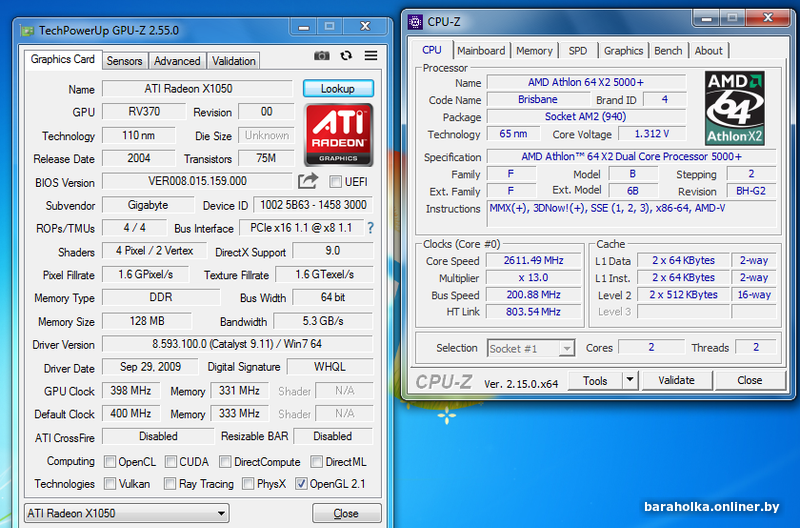Select the Graphics Card tab in GPU-Z
Viewport: 800px width, 528px height.
tap(63, 59)
